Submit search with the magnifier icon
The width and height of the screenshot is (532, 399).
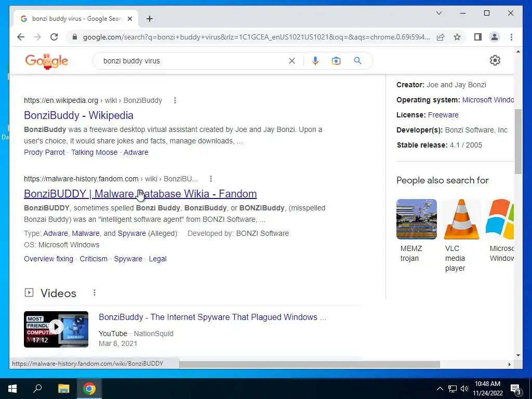pyautogui.click(x=357, y=61)
